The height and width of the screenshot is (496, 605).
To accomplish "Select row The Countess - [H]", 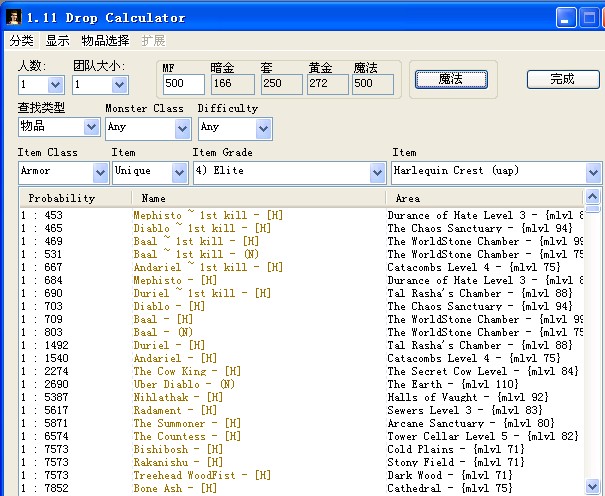I will tap(301, 436).
